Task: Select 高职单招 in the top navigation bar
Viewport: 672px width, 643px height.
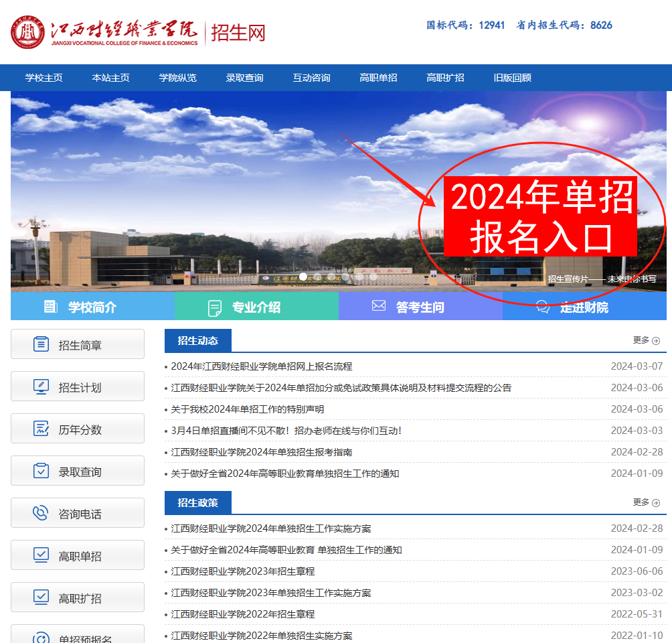Action: (378, 78)
